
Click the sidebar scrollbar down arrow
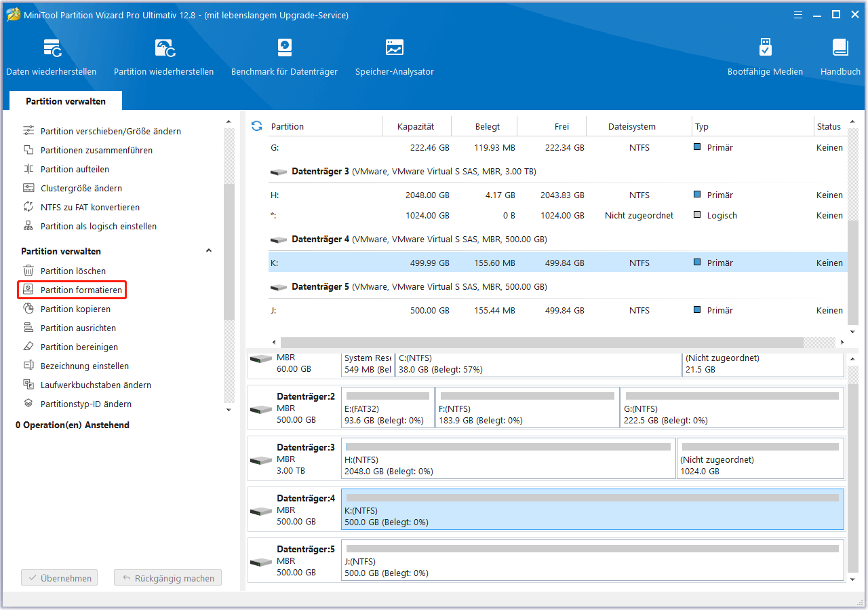229,410
